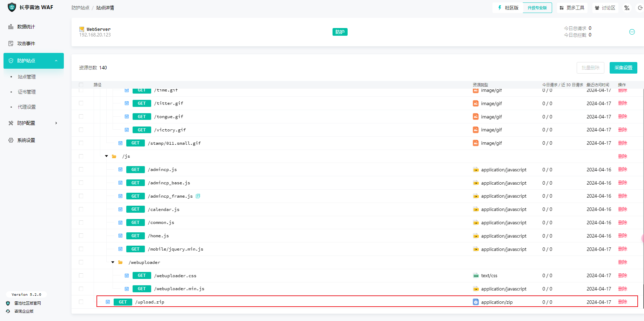The width and height of the screenshot is (644, 321).
Task: Click the 路径 column header
Action: 98,85
